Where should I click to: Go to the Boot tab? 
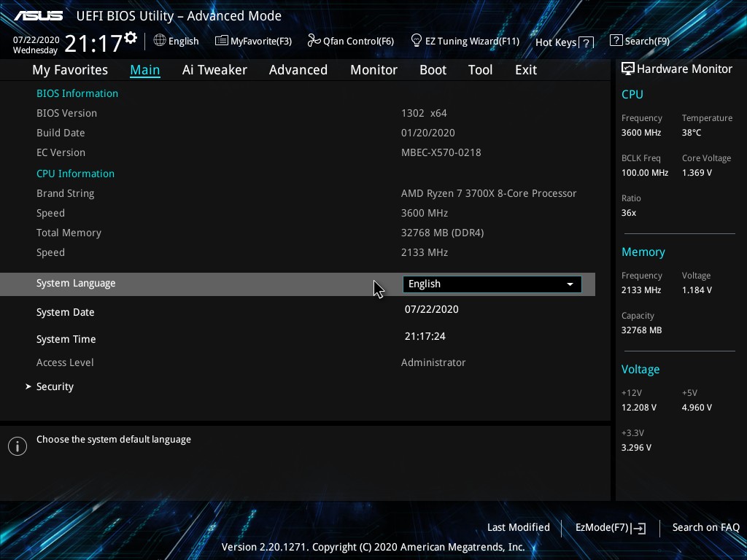[433, 70]
